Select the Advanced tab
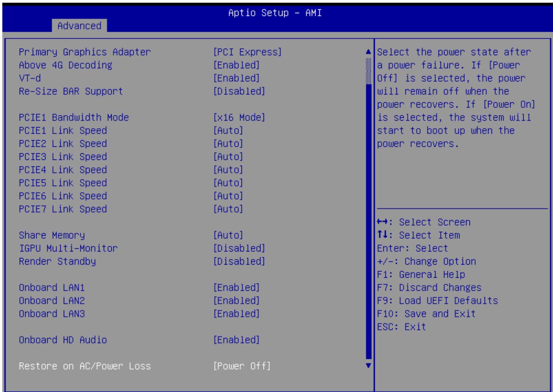 (x=79, y=25)
